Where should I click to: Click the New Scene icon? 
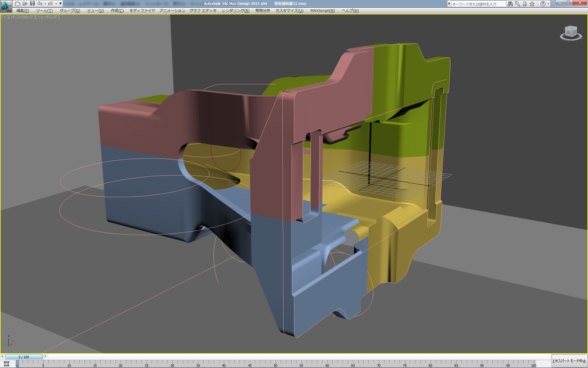[18, 4]
